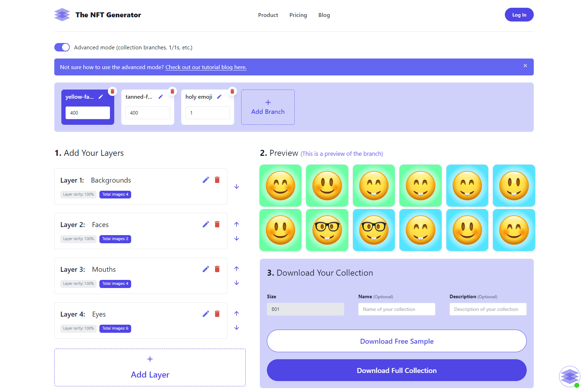Edit the Backgrounds layer

(206, 180)
